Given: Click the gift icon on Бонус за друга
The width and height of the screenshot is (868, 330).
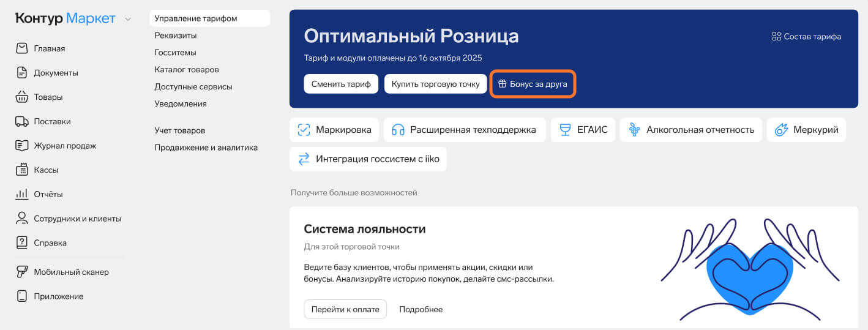Looking at the screenshot, I should (x=502, y=84).
